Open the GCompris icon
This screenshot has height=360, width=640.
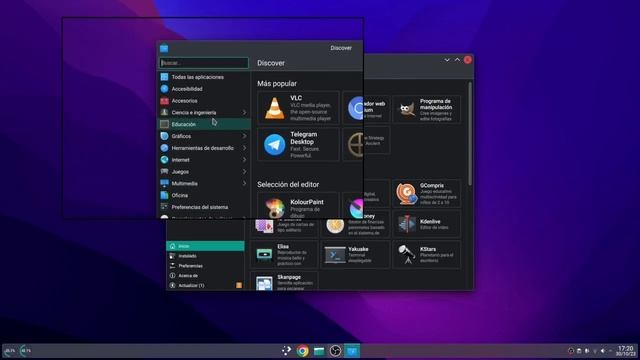coord(407,193)
